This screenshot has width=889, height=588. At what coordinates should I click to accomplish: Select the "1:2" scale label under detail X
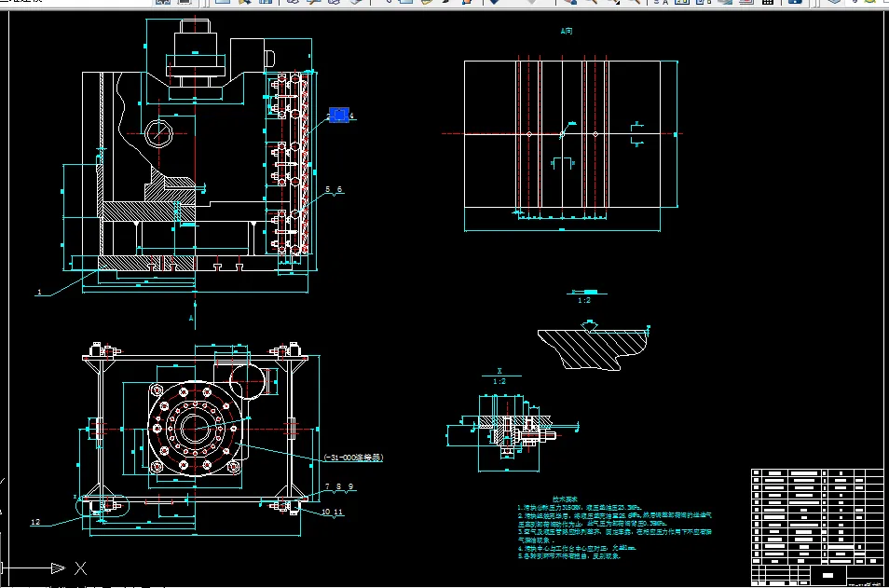pos(499,381)
